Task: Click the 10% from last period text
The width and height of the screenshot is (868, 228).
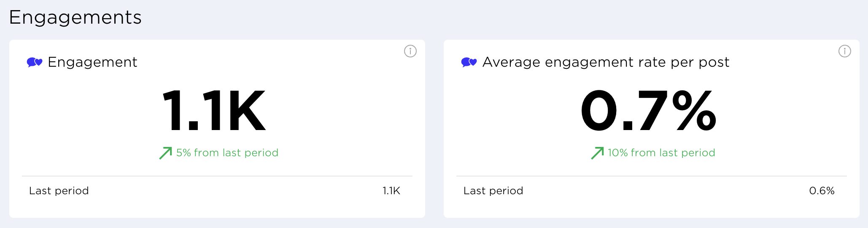Action: point(661,153)
